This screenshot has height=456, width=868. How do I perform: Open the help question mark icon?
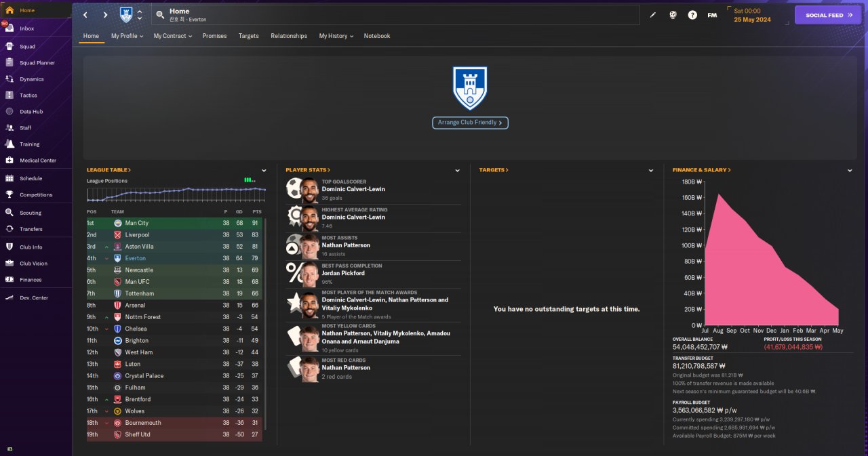point(692,15)
